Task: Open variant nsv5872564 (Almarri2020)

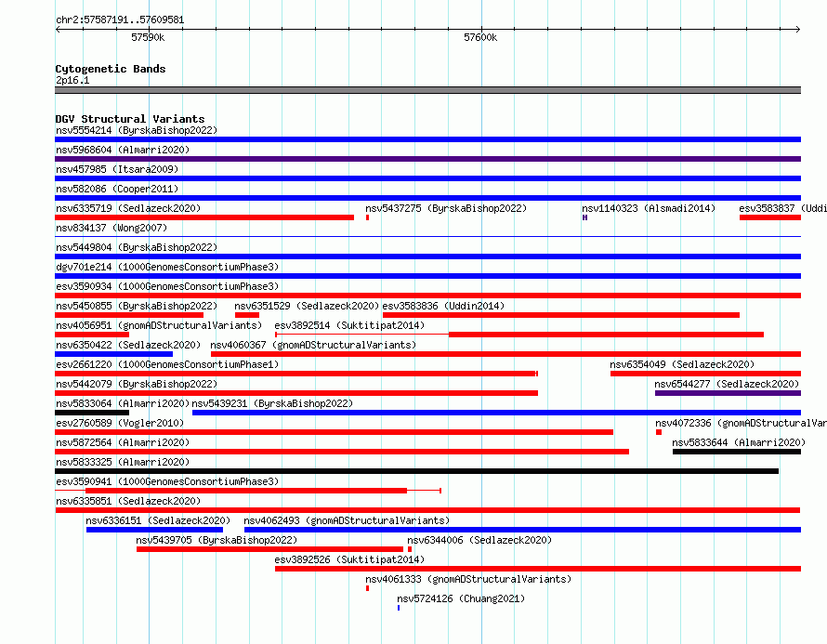Action: point(123,442)
